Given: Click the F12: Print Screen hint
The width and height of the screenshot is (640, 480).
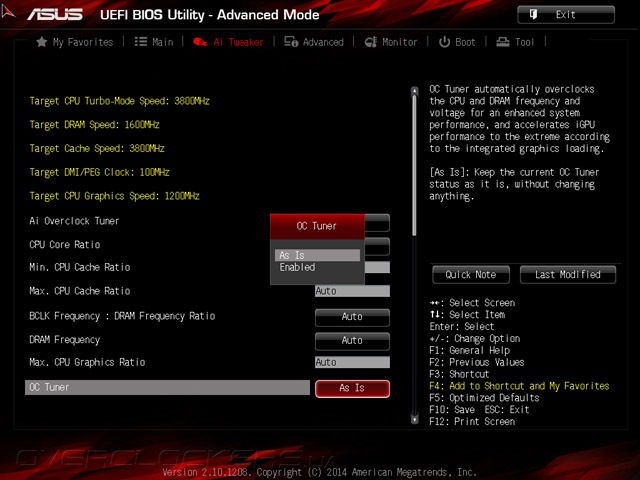Looking at the screenshot, I should click(472, 421).
